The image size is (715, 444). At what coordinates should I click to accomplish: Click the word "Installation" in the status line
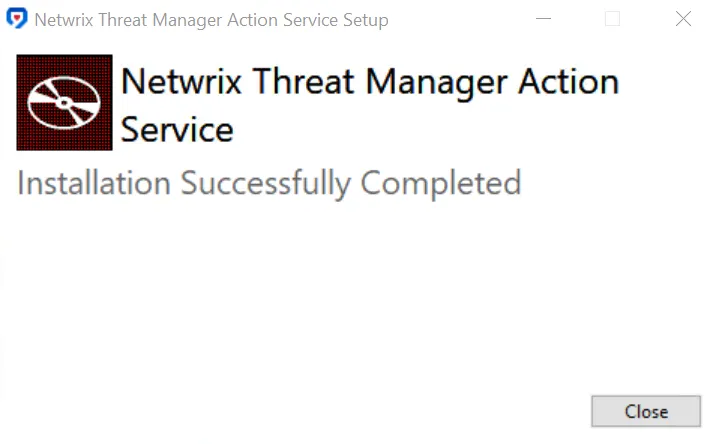click(x=94, y=183)
